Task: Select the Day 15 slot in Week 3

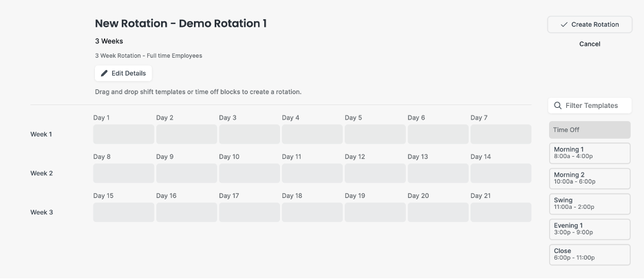Action: 124,212
